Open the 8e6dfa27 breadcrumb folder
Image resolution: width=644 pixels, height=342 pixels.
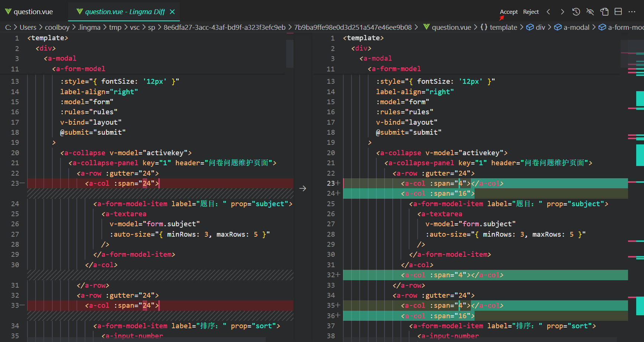224,27
